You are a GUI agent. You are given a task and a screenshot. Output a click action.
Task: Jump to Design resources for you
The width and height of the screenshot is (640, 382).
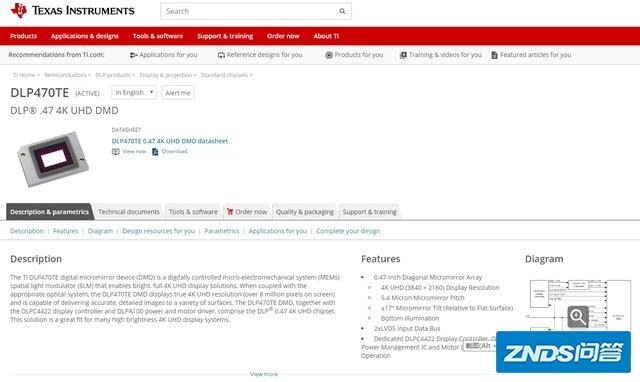[x=158, y=231]
